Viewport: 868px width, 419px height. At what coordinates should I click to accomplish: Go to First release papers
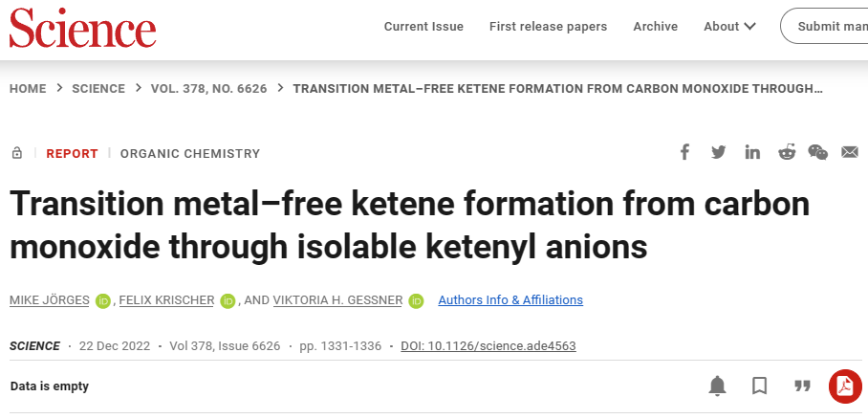click(x=548, y=27)
